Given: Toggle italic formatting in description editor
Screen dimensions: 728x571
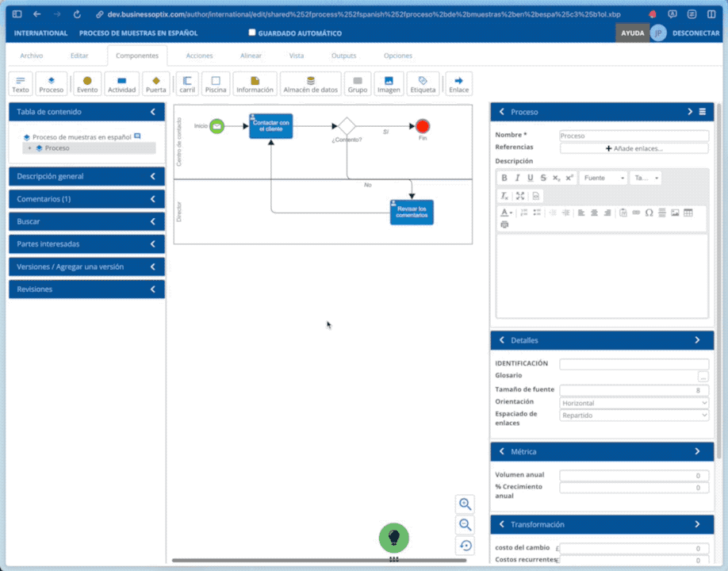Looking at the screenshot, I should [517, 178].
